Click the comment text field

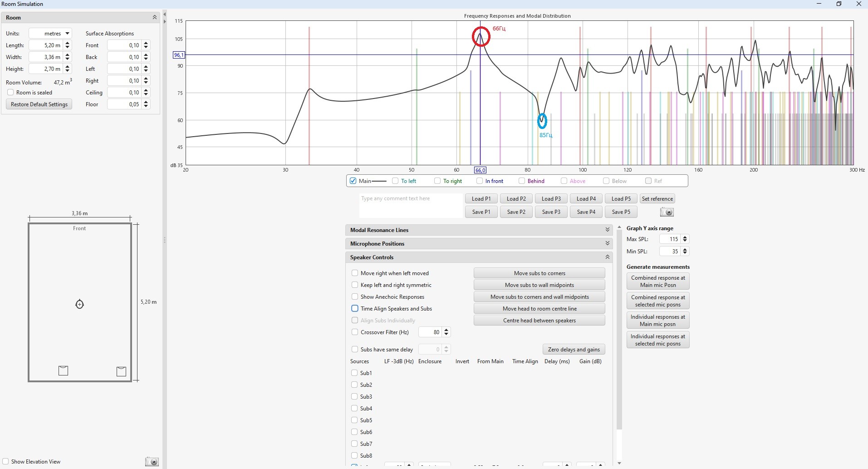click(x=410, y=206)
